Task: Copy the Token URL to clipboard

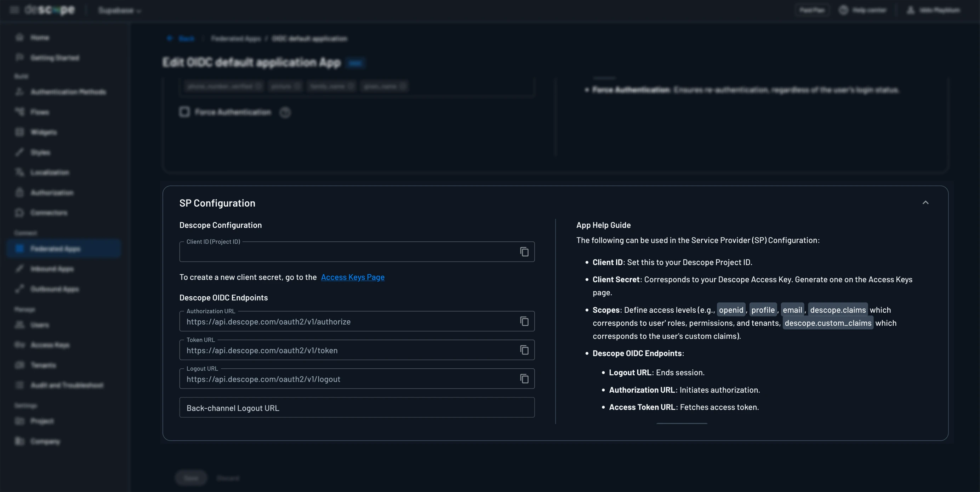Action: [524, 350]
